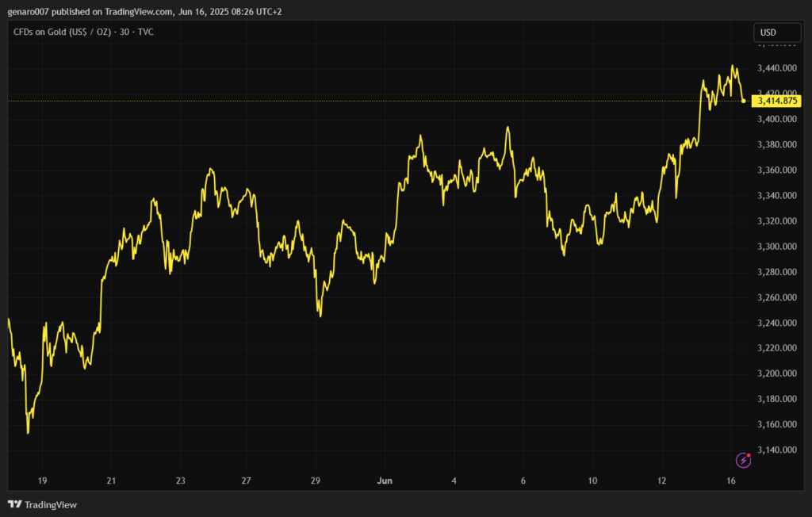Click the CFDs on Gold chart title
The image size is (812, 517).
83,33
